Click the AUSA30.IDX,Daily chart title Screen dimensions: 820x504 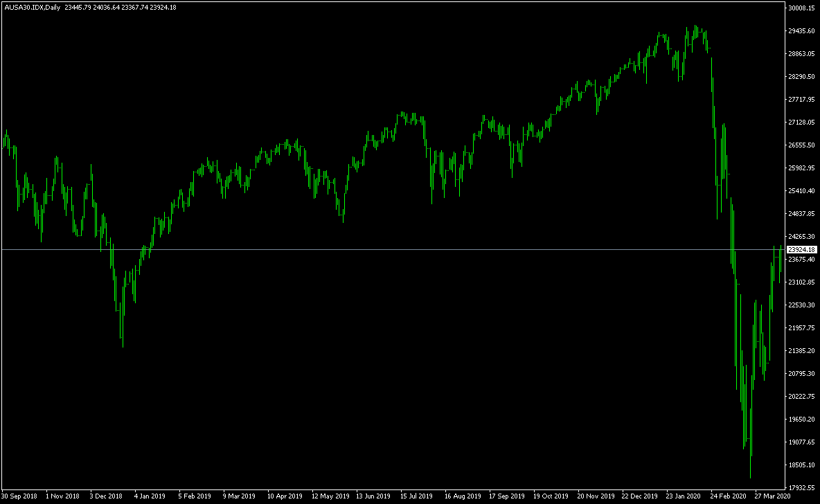[32, 8]
